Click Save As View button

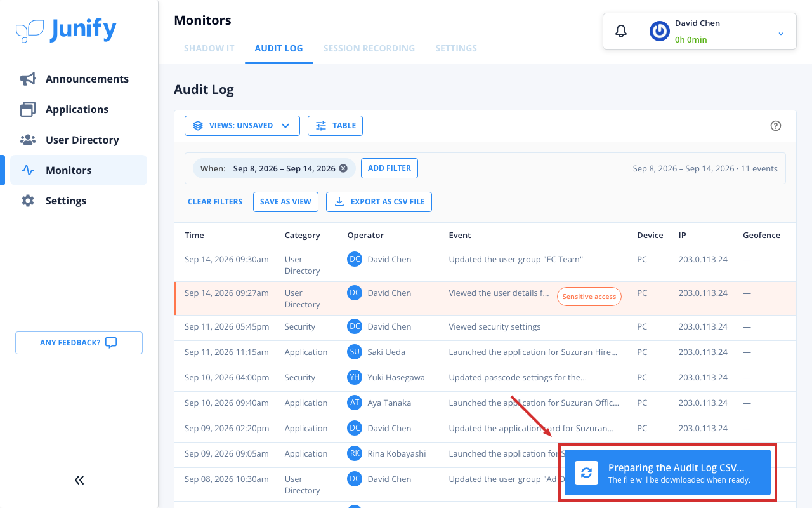click(x=285, y=202)
